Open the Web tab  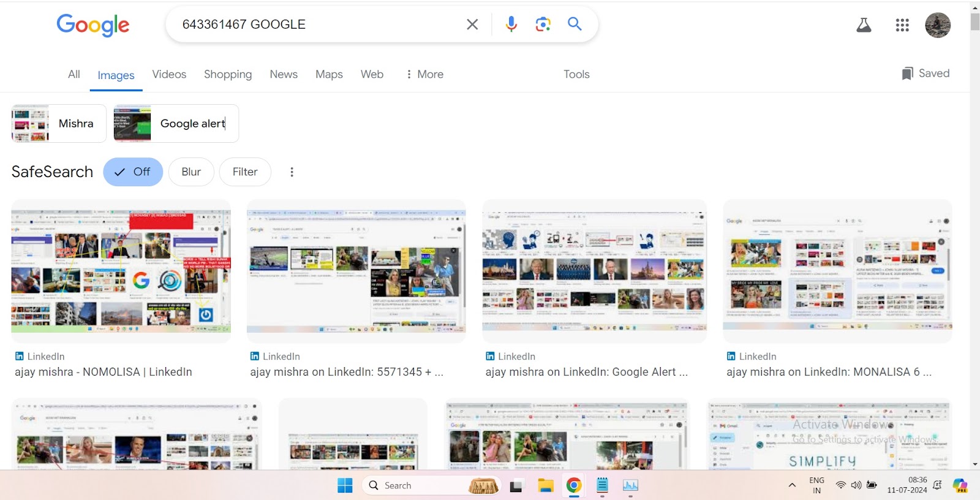[x=372, y=74]
